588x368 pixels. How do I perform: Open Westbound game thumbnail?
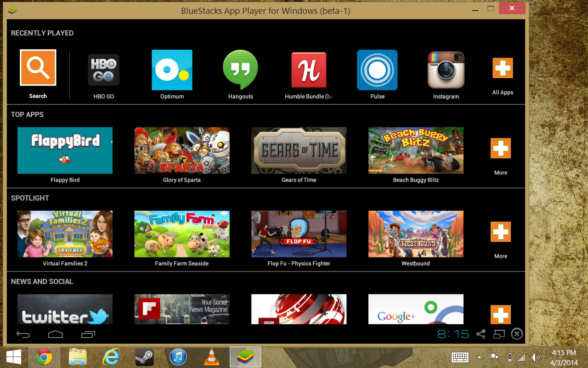(416, 234)
